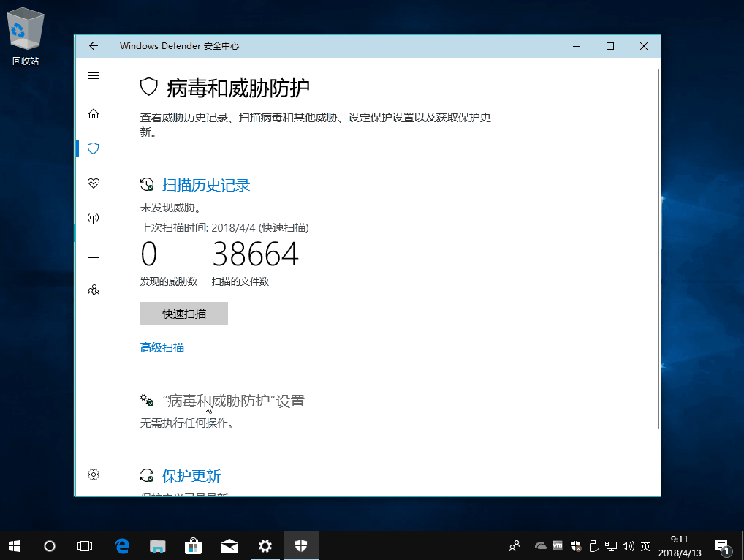Open firewall and network protection icon

click(x=93, y=218)
